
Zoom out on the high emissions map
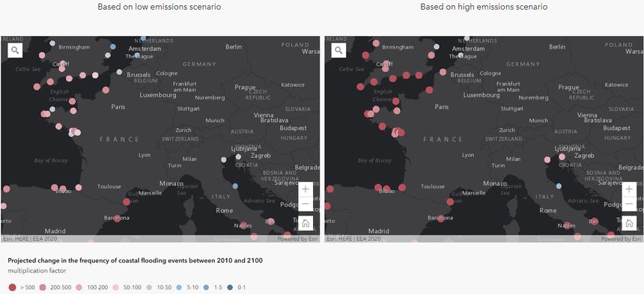pos(629,203)
